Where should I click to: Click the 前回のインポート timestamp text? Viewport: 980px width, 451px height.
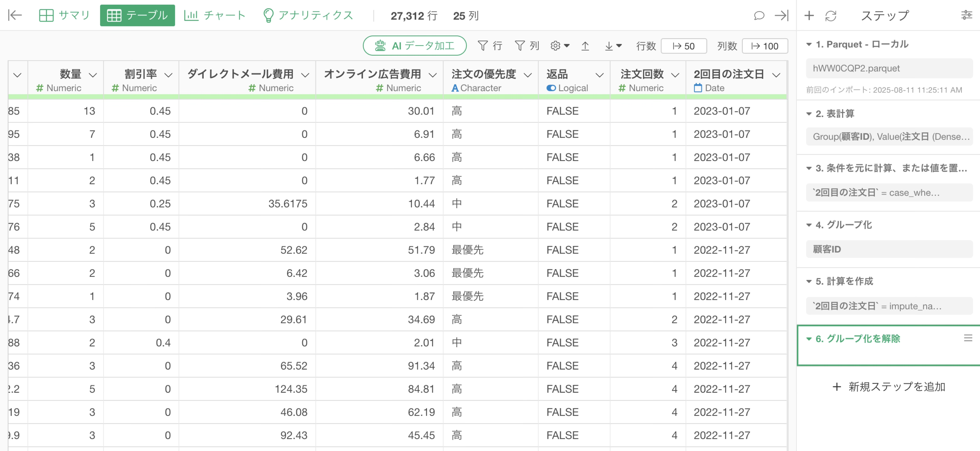click(x=884, y=90)
